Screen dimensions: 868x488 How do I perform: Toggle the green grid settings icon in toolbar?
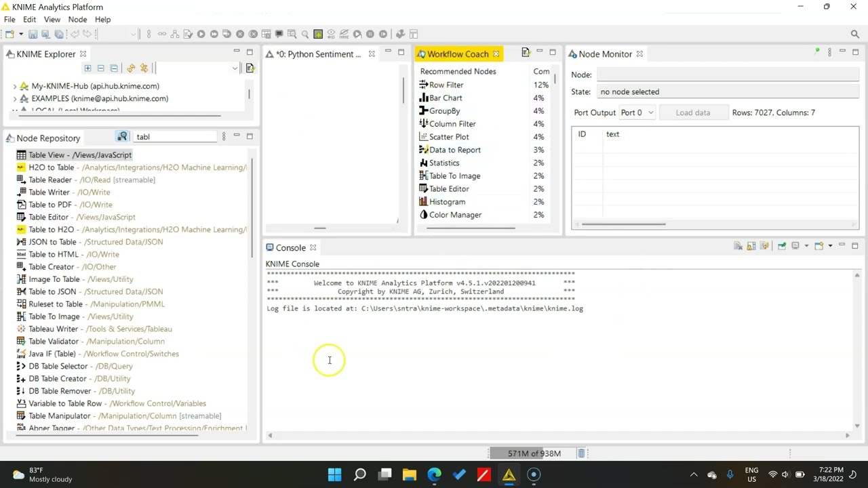click(x=318, y=34)
